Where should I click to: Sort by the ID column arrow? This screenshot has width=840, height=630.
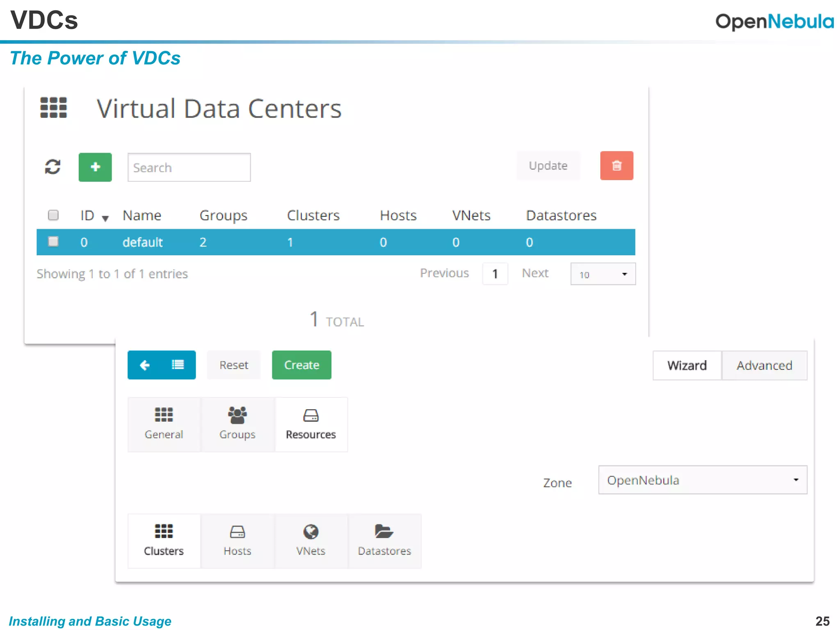click(105, 218)
